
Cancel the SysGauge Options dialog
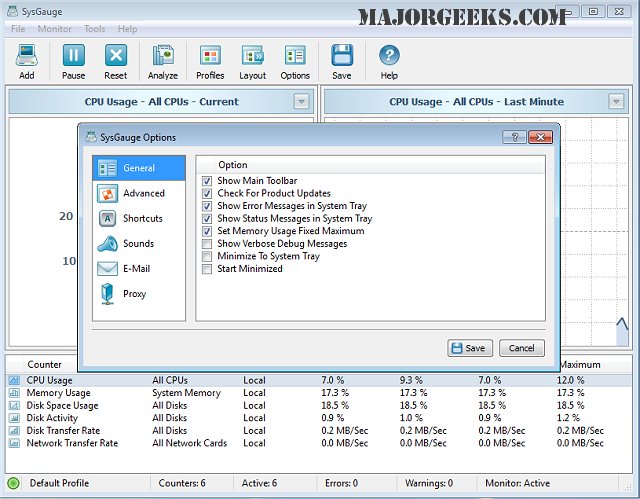522,348
